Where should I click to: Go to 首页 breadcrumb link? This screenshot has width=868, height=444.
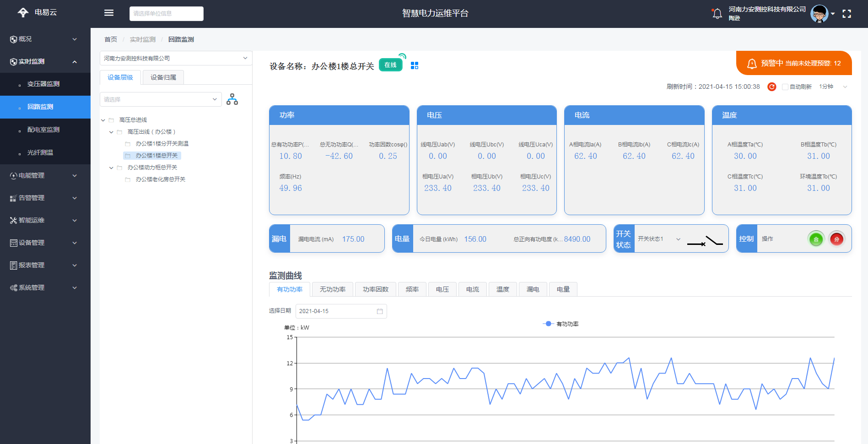pos(111,39)
